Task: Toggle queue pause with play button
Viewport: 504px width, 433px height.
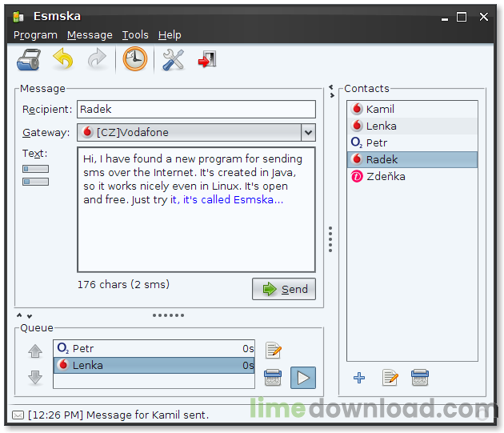Action: (303, 378)
